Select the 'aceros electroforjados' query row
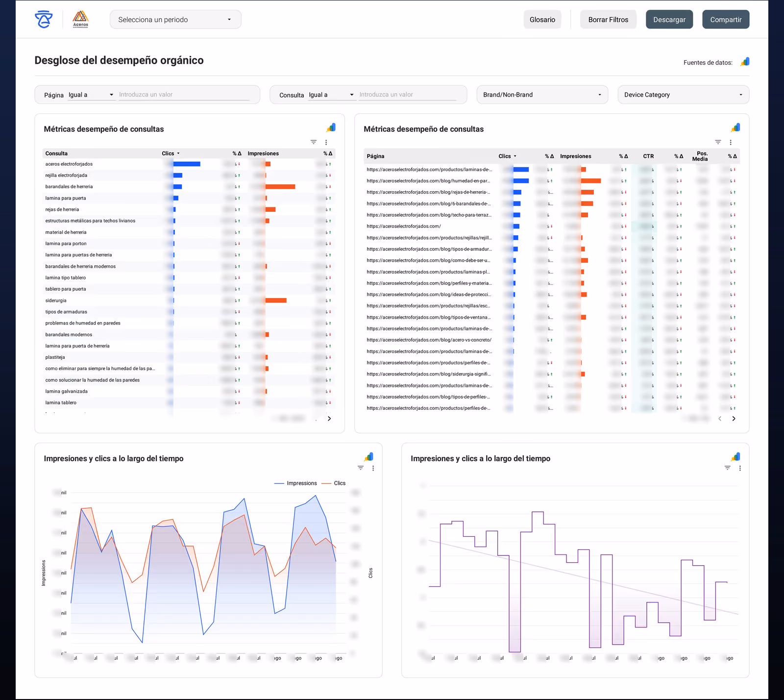The image size is (784, 700). click(x=190, y=164)
